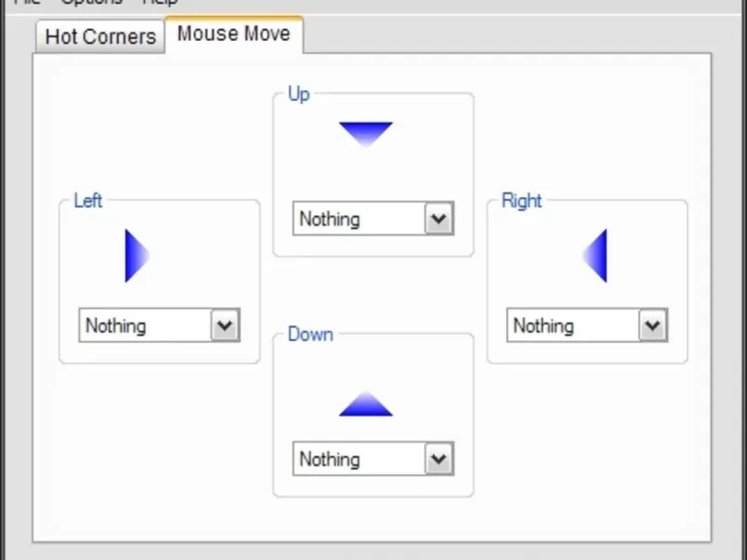
Task: Click the 'Nothing' text in Right combo box
Action: [543, 326]
